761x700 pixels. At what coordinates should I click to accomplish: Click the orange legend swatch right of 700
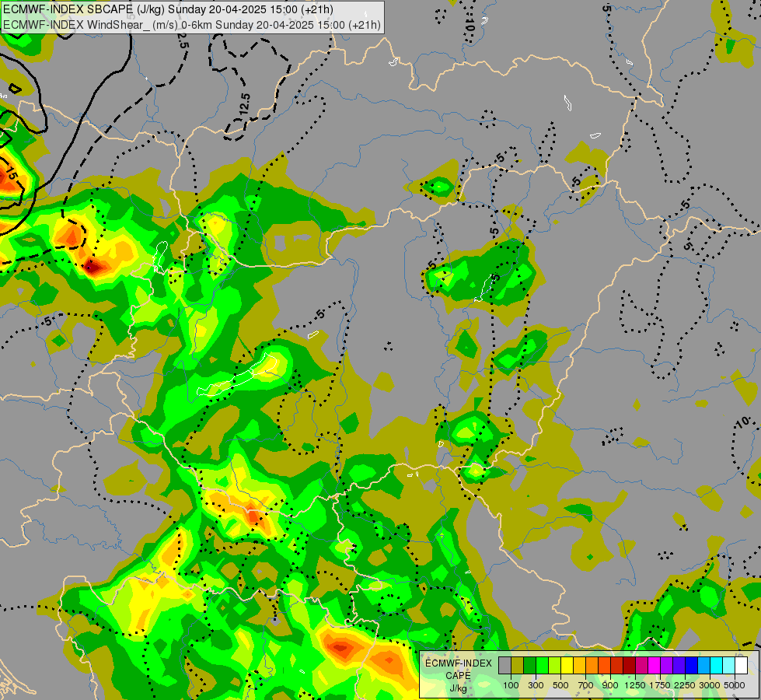(592, 666)
